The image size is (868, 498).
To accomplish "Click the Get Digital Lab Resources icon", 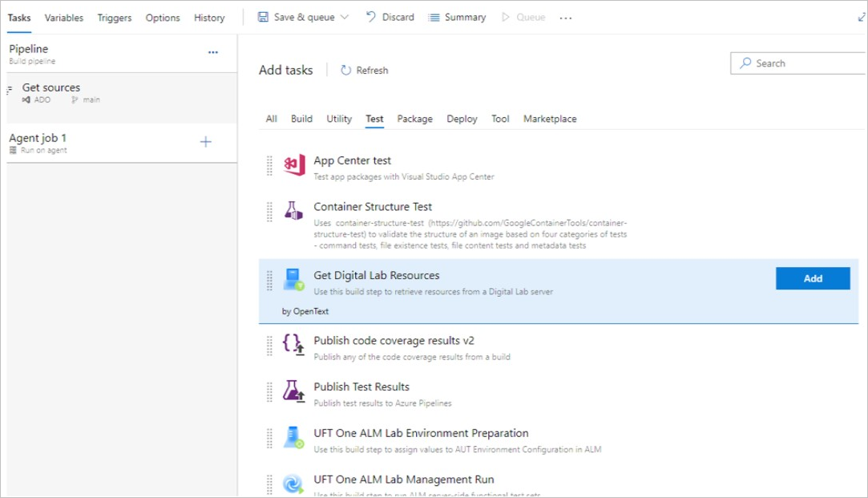I will [x=293, y=280].
